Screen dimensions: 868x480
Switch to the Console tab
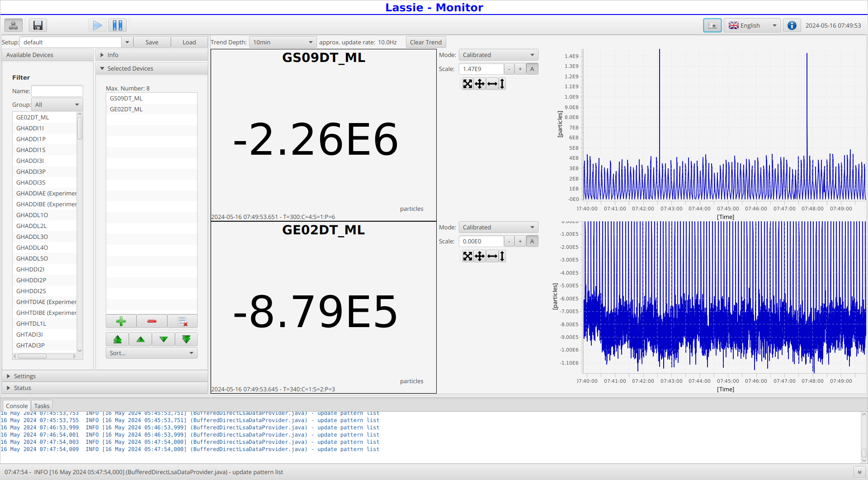17,406
